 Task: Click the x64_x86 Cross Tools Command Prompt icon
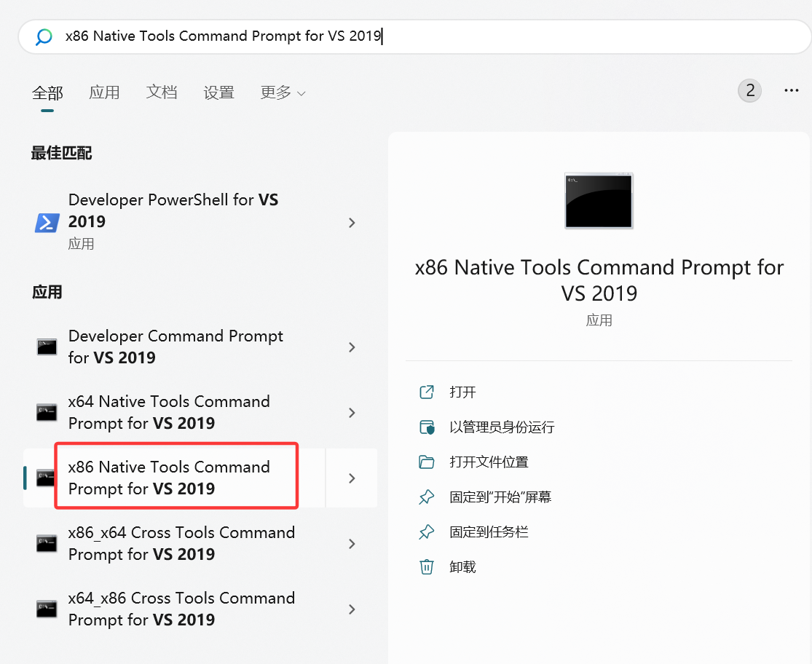point(47,609)
